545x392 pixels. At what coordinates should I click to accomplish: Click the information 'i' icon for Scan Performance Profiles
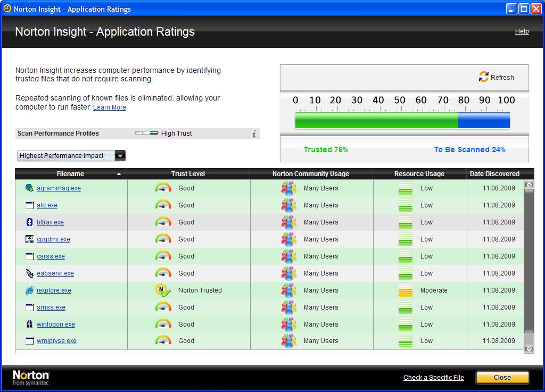[x=254, y=134]
